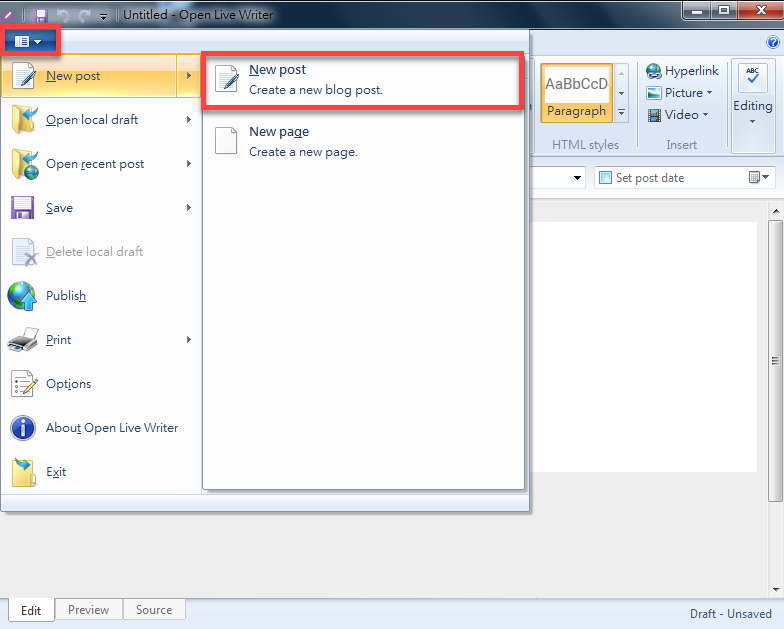Viewport: 784px width, 629px height.
Task: Toggle the Set post date checkbox
Action: point(606,178)
